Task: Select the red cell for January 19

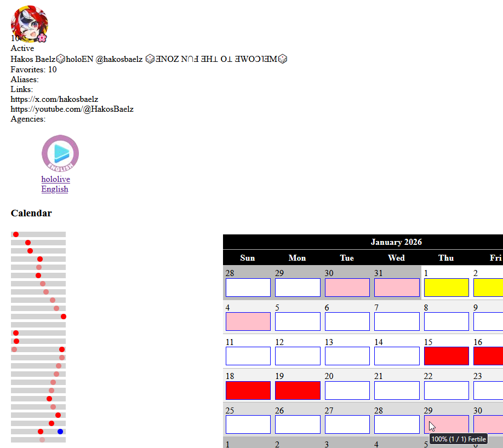Action: [298, 390]
